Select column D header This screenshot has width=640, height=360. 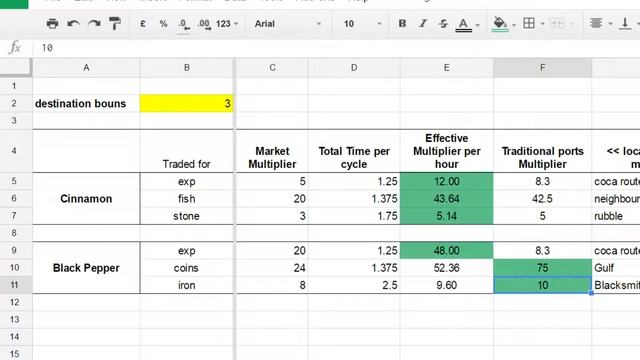354,67
